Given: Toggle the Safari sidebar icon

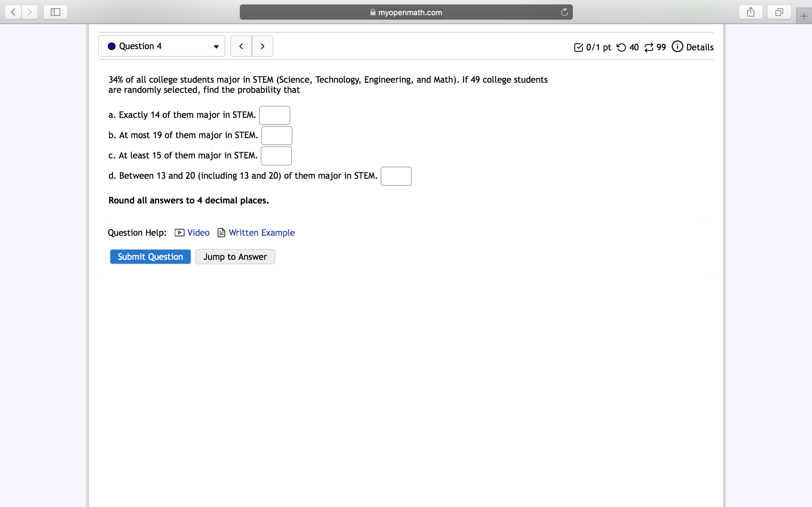Looking at the screenshot, I should 56,12.
